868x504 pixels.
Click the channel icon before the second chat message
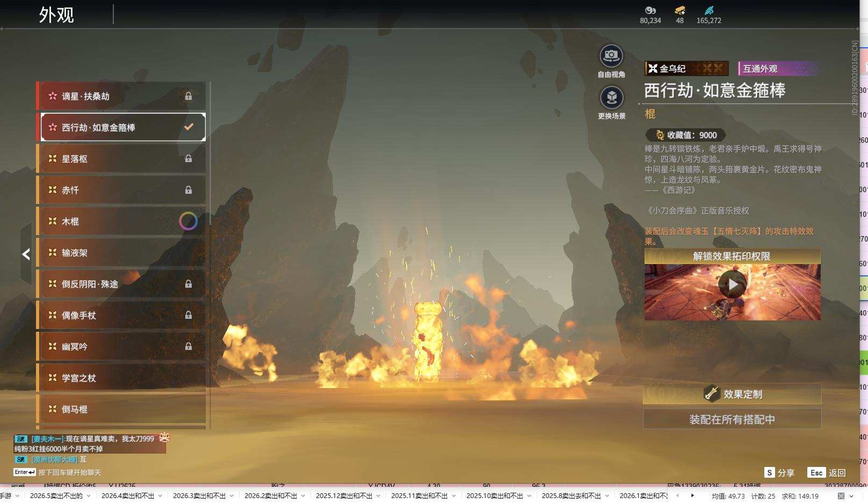click(21, 459)
